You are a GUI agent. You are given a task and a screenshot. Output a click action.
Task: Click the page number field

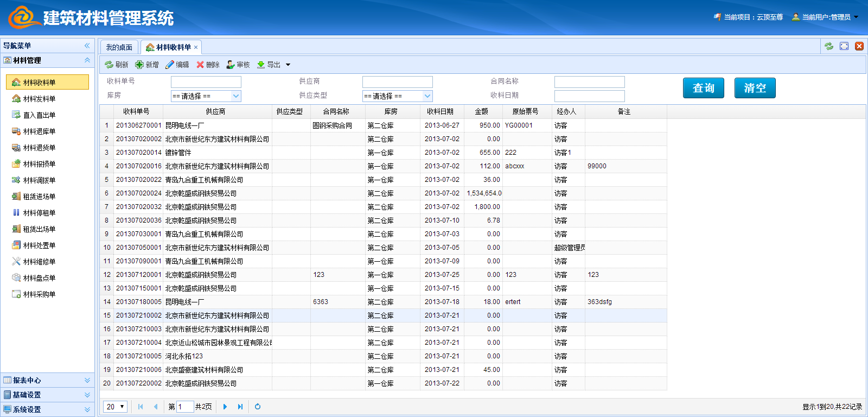[x=185, y=407]
